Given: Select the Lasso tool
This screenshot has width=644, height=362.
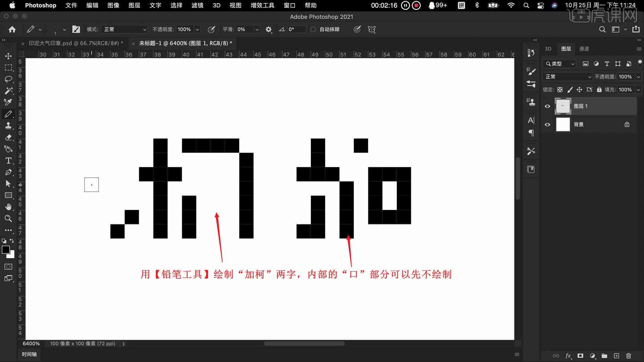Looking at the screenshot, I should click(8, 79).
